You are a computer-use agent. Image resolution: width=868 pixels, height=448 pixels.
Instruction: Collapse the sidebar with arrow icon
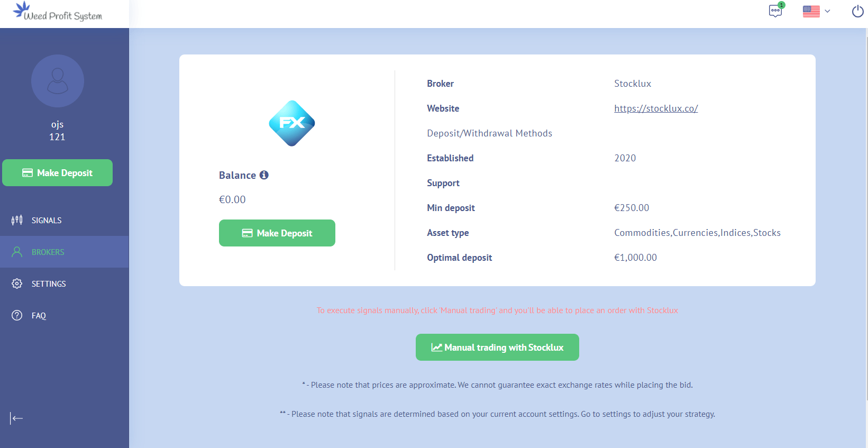point(16,418)
